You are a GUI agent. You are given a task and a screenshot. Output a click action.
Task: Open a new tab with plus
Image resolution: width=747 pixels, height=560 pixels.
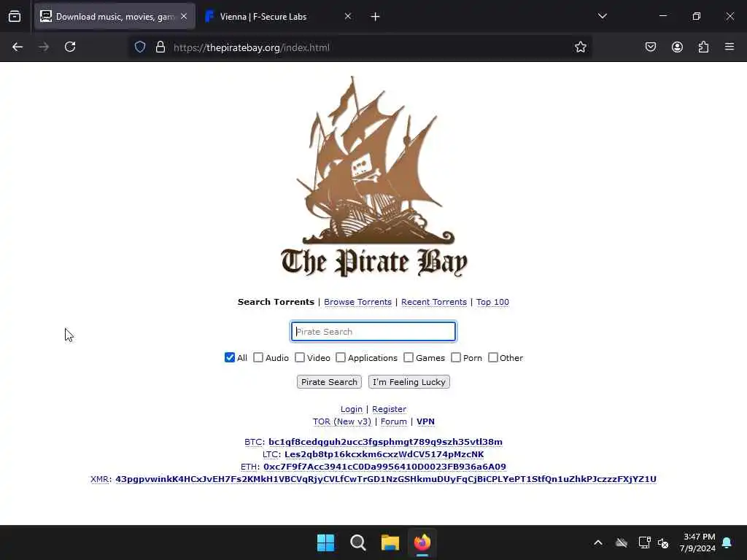pyautogui.click(x=376, y=17)
